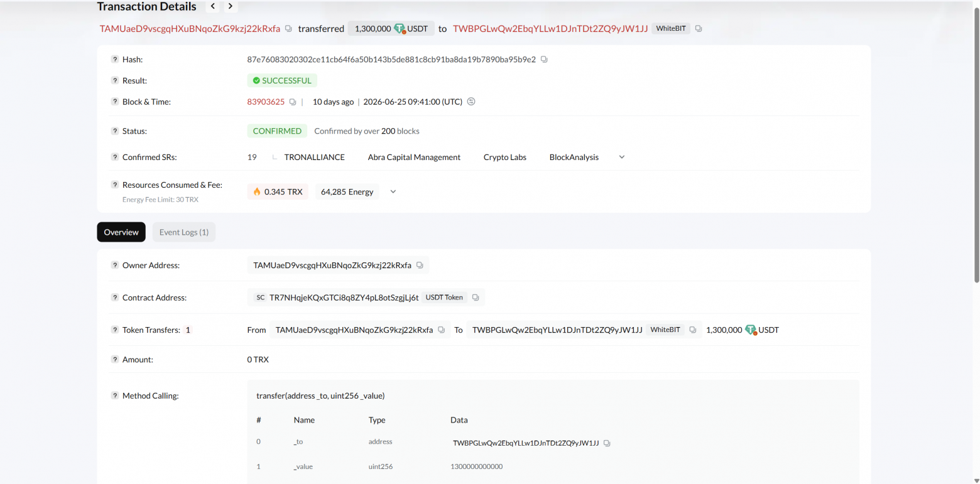Click Abra Capital Management representative

pyautogui.click(x=414, y=158)
